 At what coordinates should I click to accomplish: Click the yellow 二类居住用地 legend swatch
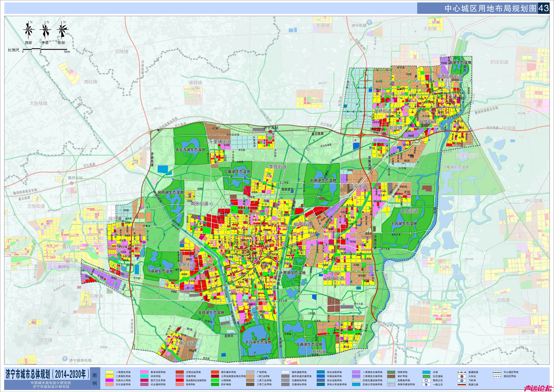click(x=109, y=376)
